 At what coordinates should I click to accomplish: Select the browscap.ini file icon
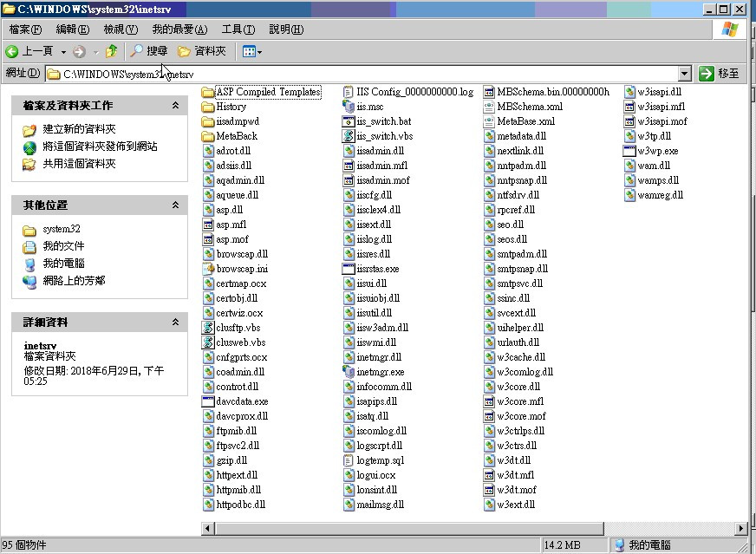click(208, 269)
